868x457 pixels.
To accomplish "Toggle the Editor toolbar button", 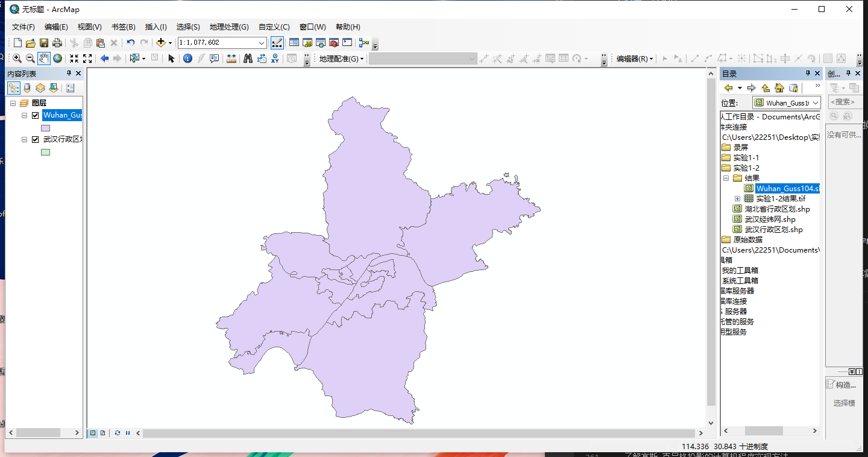I will 277,43.
